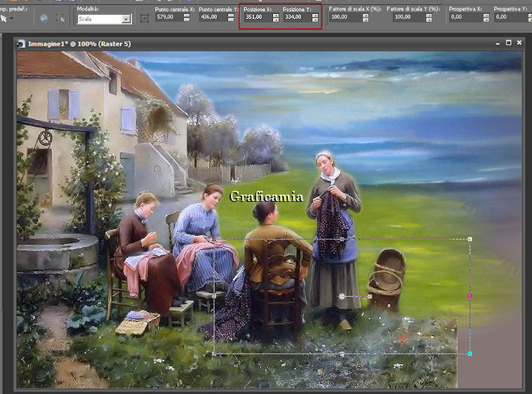This screenshot has width=532, height=394.
Task: Click the center pivot point icon
Action: click(x=145, y=18)
